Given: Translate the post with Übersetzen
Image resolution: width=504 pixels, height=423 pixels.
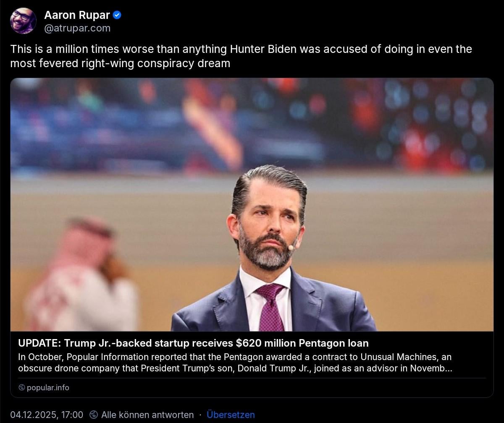Looking at the screenshot, I should [231, 415].
